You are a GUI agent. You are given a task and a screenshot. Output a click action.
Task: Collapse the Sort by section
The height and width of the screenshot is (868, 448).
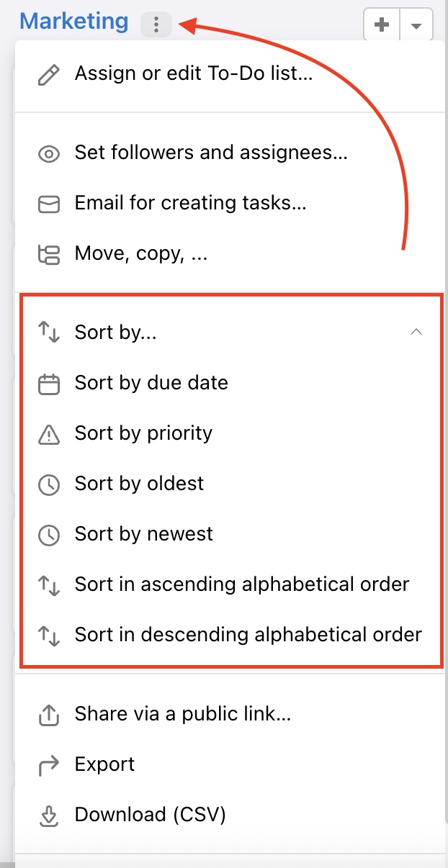click(x=416, y=333)
